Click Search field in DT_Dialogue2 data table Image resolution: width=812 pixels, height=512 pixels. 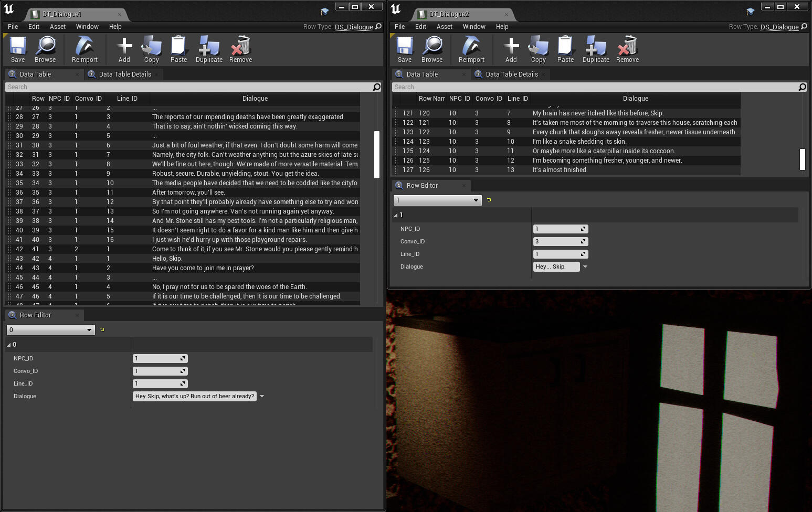(593, 87)
